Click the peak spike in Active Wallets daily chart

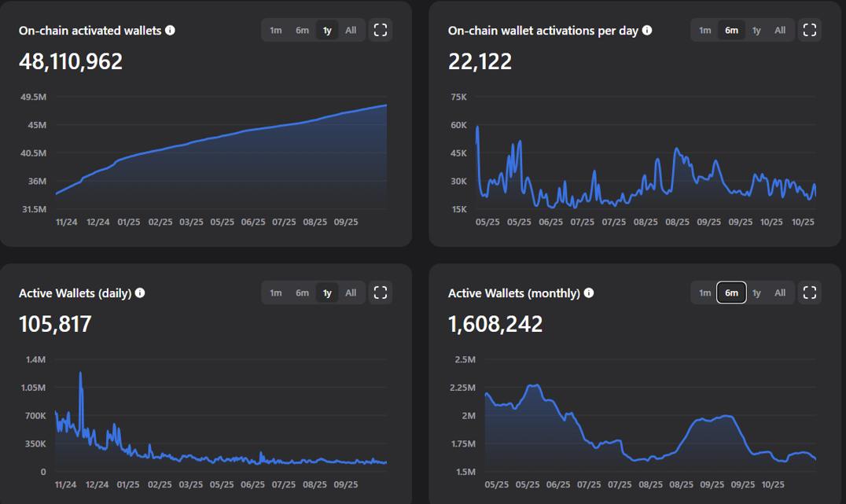click(x=80, y=374)
